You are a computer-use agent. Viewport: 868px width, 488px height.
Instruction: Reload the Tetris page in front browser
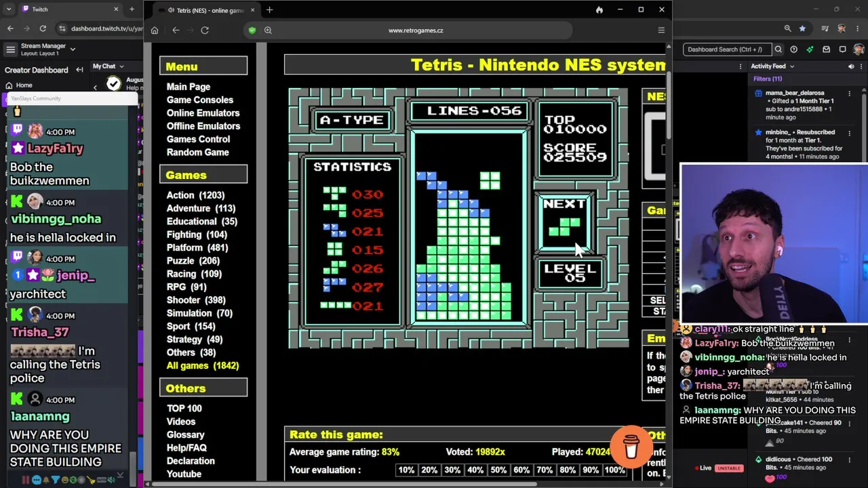[x=205, y=30]
